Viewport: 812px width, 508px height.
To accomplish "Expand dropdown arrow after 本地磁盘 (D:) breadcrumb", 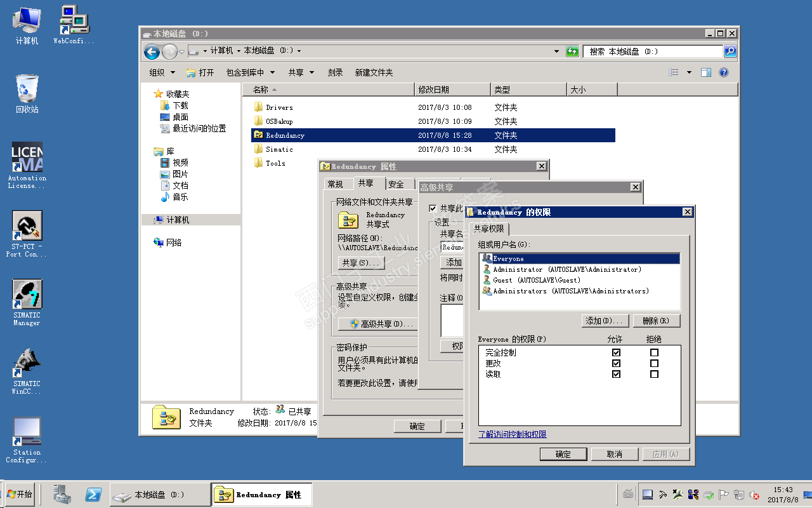I will (299, 51).
